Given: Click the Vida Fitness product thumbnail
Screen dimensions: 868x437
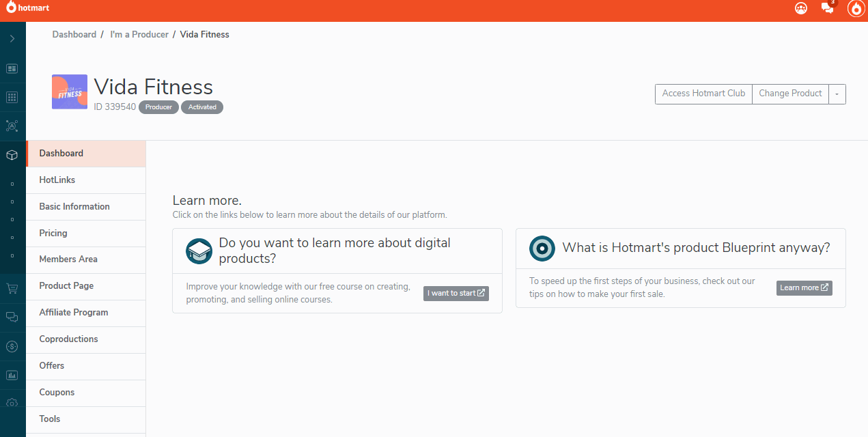Looking at the screenshot, I should (x=70, y=92).
